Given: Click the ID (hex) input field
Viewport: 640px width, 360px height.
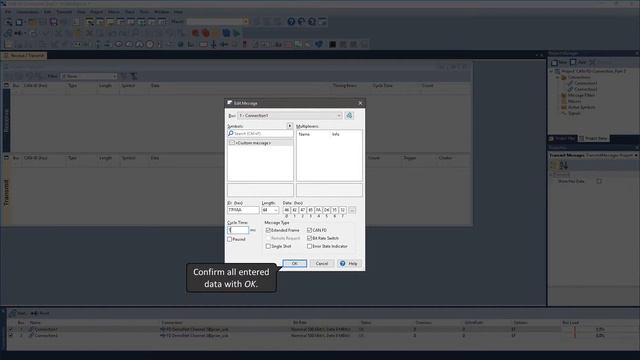Looking at the screenshot, I should coord(243,210).
